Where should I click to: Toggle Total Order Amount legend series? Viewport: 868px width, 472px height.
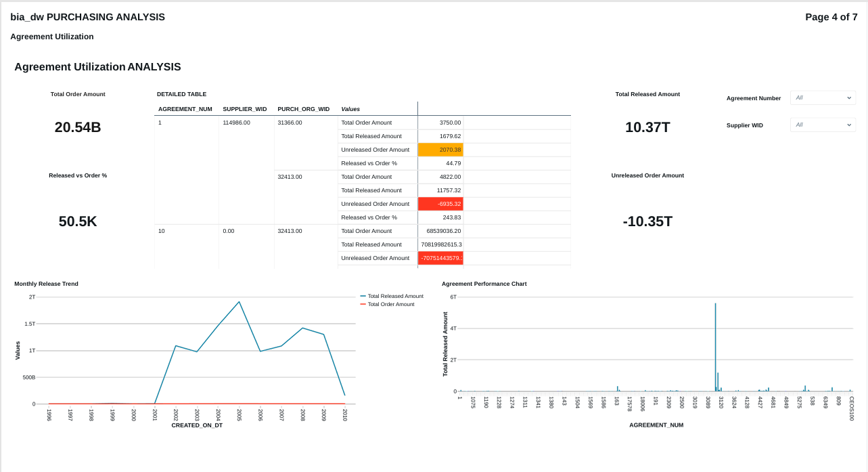(390, 304)
